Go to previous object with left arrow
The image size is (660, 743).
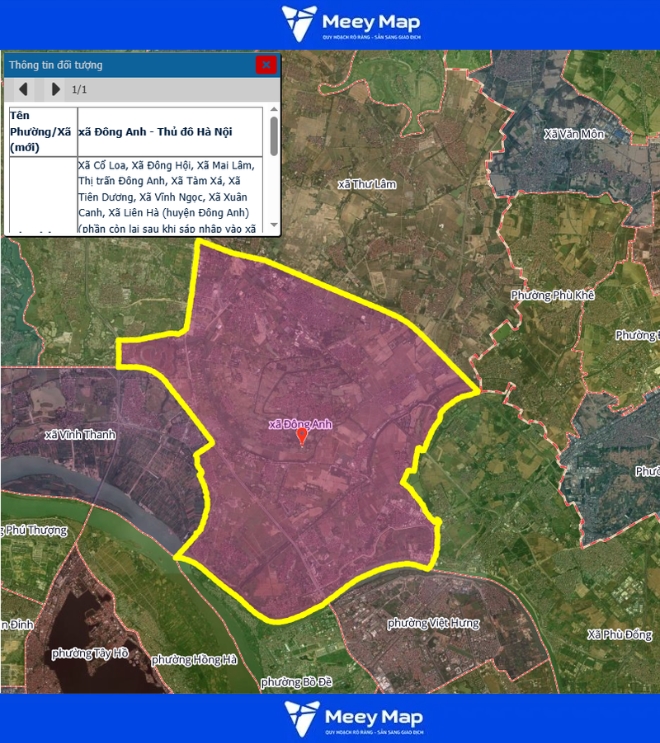click(x=23, y=90)
